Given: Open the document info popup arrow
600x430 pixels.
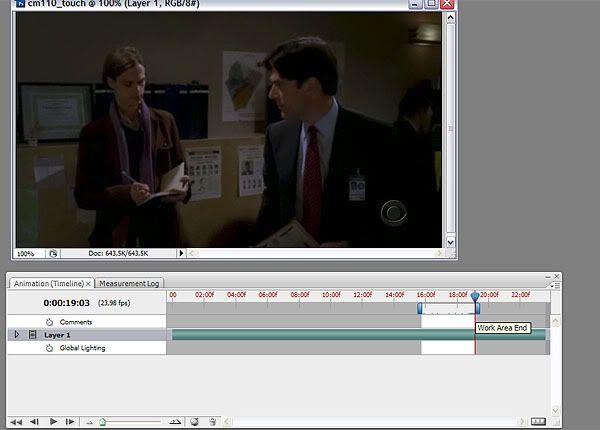Looking at the screenshot, I should 181,253.
